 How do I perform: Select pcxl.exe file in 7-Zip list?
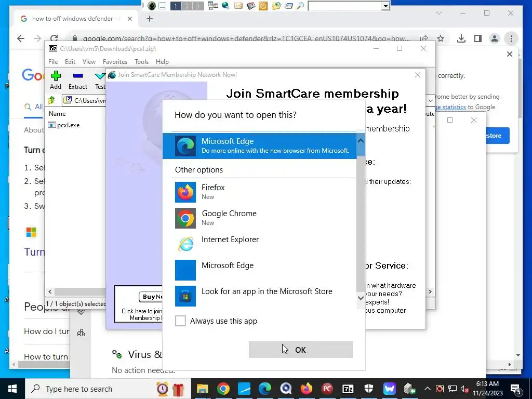[x=64, y=125]
